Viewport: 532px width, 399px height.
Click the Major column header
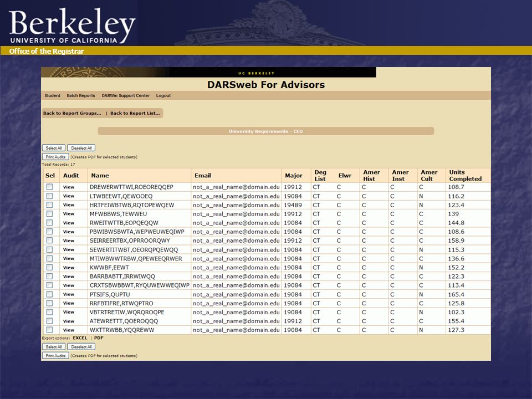294,176
